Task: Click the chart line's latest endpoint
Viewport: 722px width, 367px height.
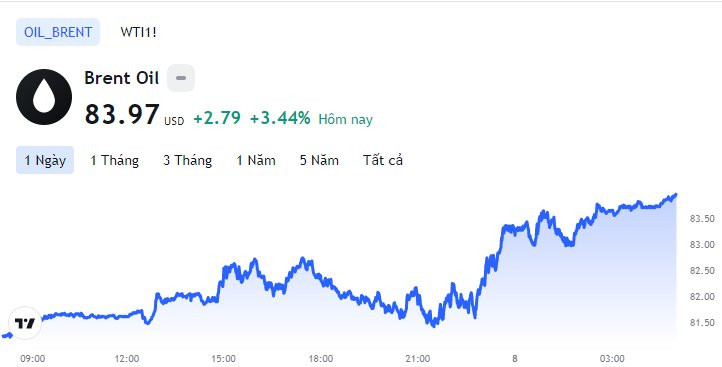Action: tap(675, 195)
